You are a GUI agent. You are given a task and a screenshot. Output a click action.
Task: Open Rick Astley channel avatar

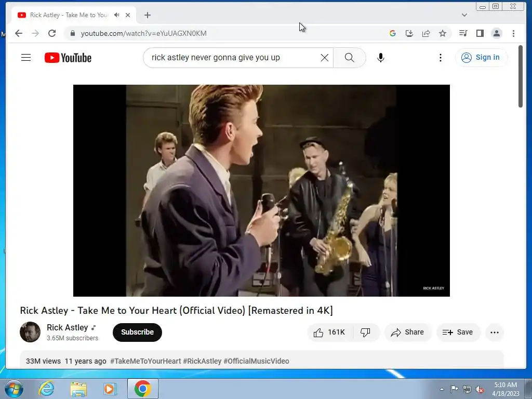pyautogui.click(x=30, y=332)
